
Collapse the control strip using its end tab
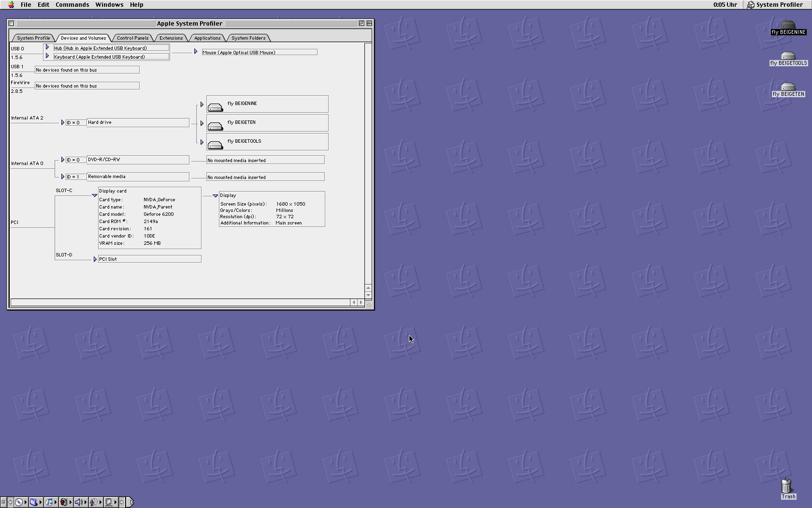point(130,502)
